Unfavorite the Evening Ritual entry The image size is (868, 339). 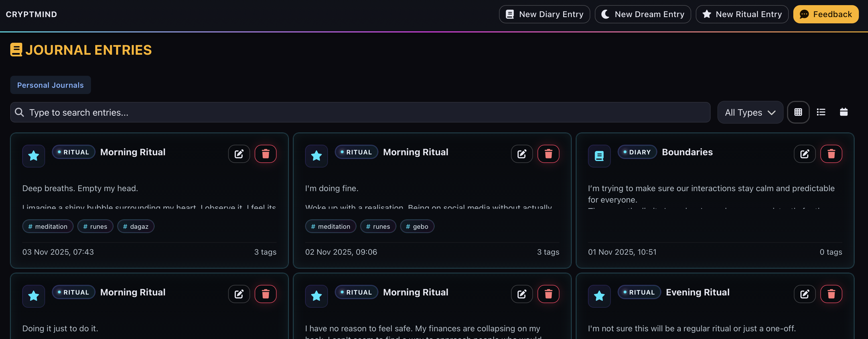coord(599,296)
